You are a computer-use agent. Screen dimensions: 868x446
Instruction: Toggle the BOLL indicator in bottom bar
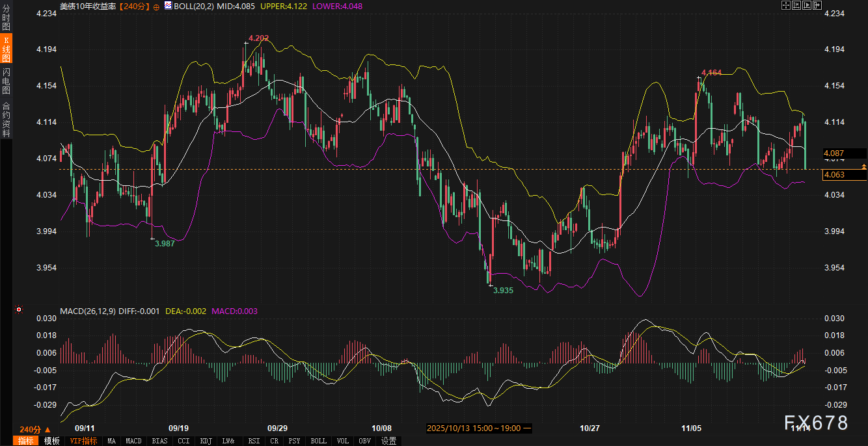[318, 441]
